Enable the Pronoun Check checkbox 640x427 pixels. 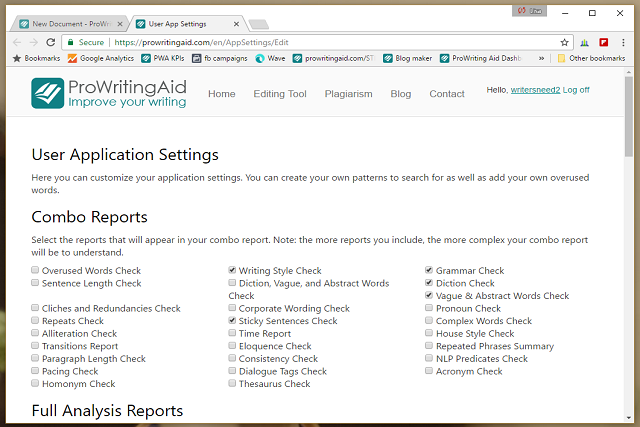(x=429, y=309)
